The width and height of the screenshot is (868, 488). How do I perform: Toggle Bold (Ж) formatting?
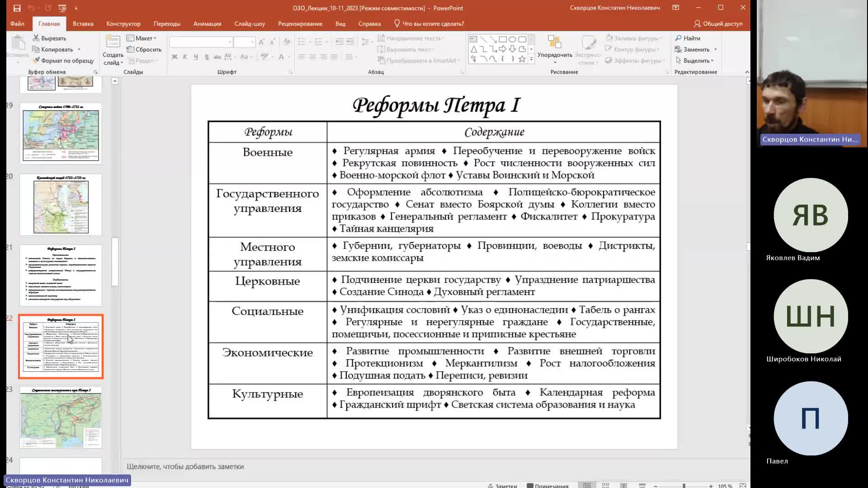click(175, 57)
